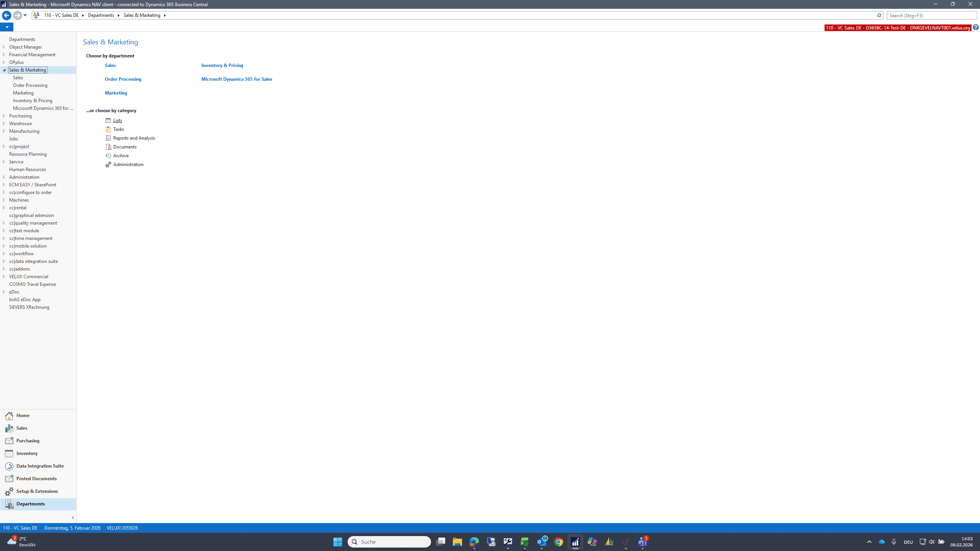This screenshot has width=980, height=551.
Task: Click the Lists category icon
Action: point(108,121)
